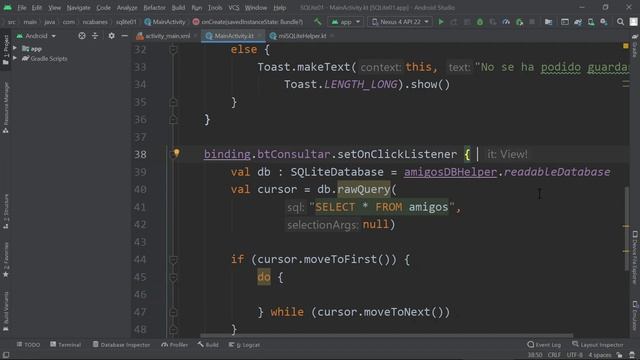Open Run Anything console icon
The height and width of the screenshot is (360, 640).
click(x=565, y=22)
